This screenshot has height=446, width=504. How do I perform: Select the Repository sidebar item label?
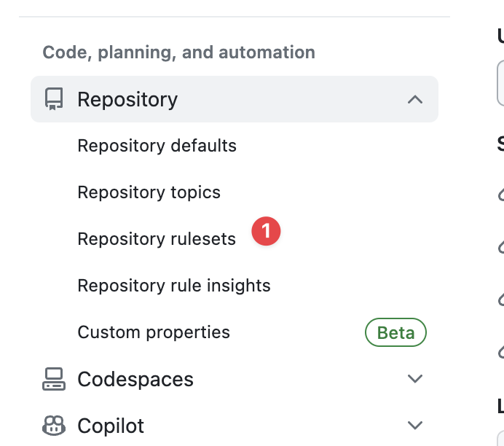click(127, 99)
